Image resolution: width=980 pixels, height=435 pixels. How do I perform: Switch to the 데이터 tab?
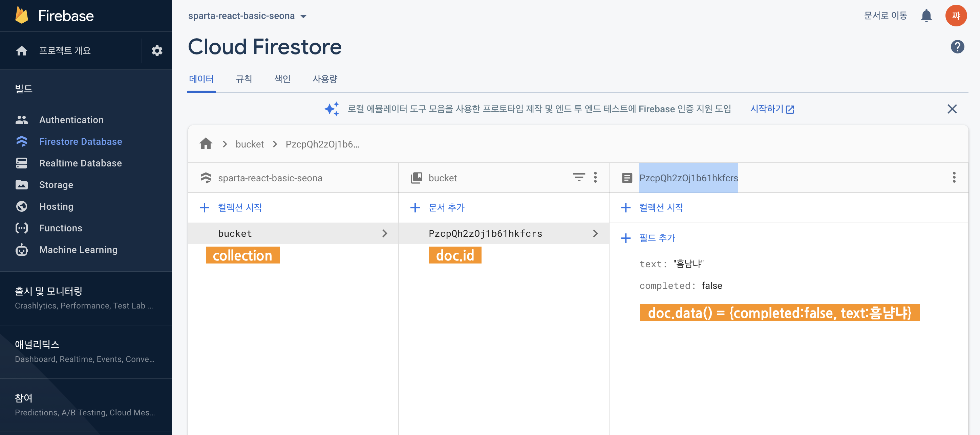[201, 79]
